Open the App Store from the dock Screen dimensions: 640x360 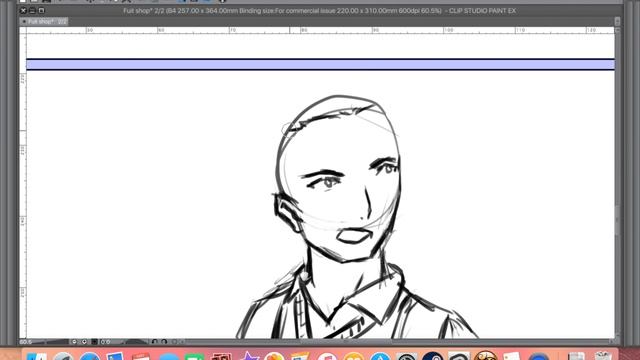pos(380,356)
